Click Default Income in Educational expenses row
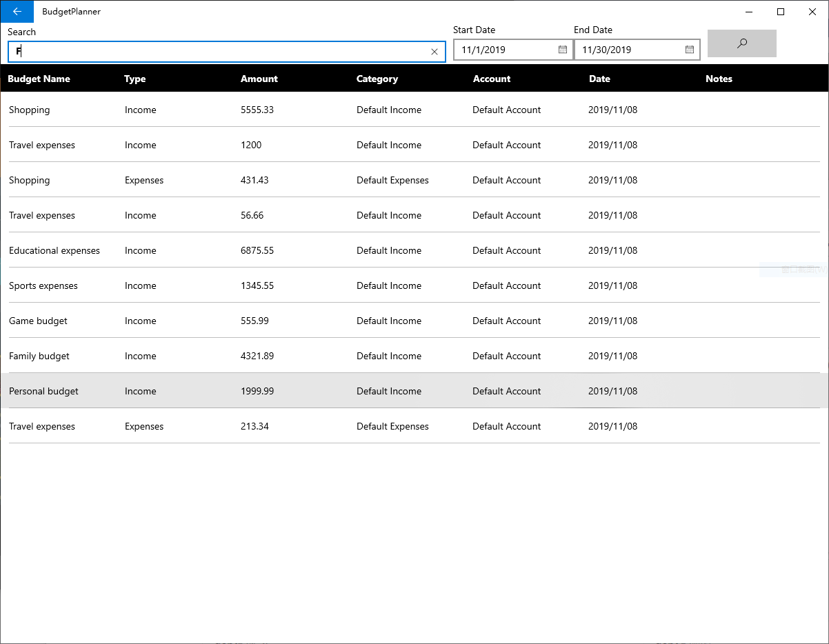Viewport: 829px width, 644px height. pos(389,250)
